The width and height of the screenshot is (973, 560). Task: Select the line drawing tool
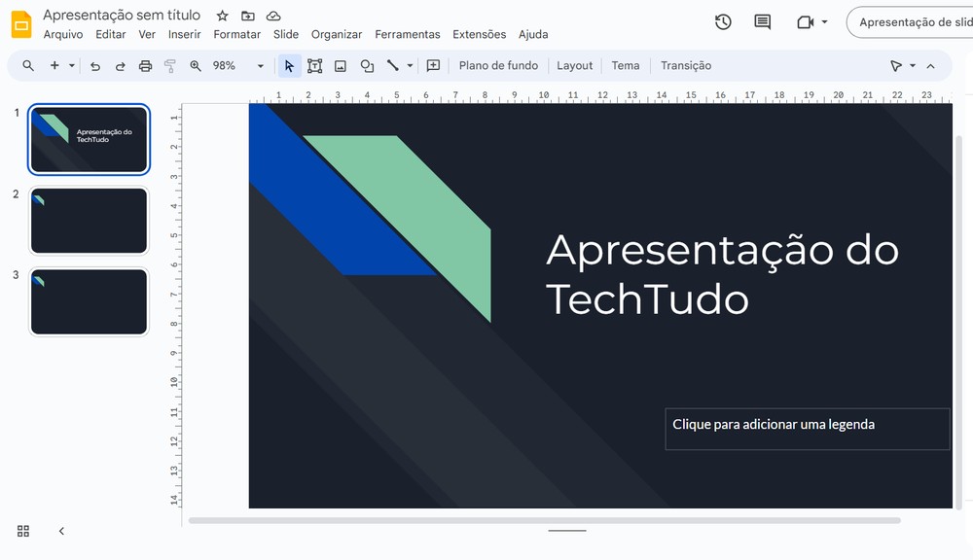pos(392,65)
